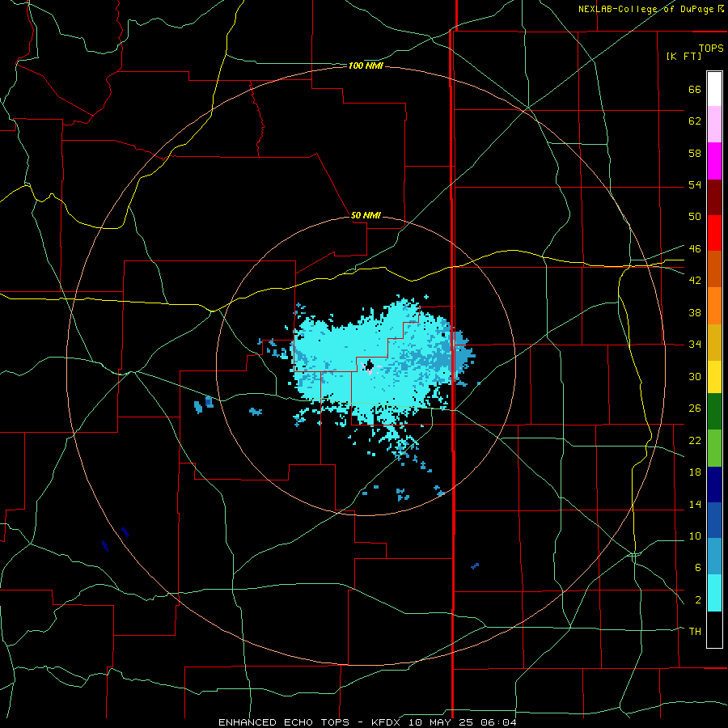Pick the bright orange legend swatch
728x728 pixels.
point(714,306)
